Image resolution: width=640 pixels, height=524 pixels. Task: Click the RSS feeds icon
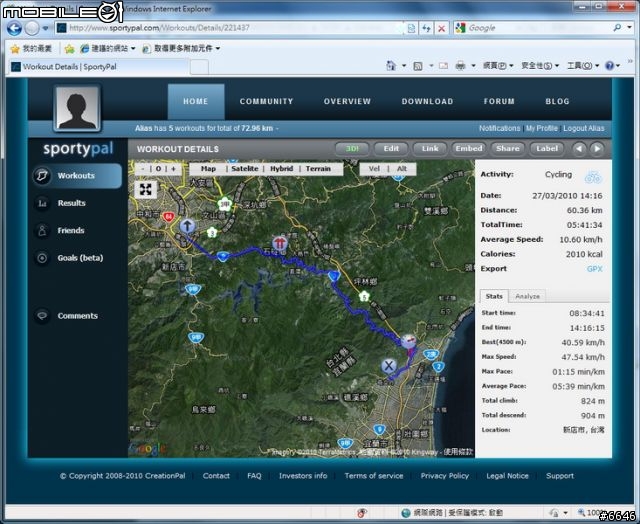(418, 66)
